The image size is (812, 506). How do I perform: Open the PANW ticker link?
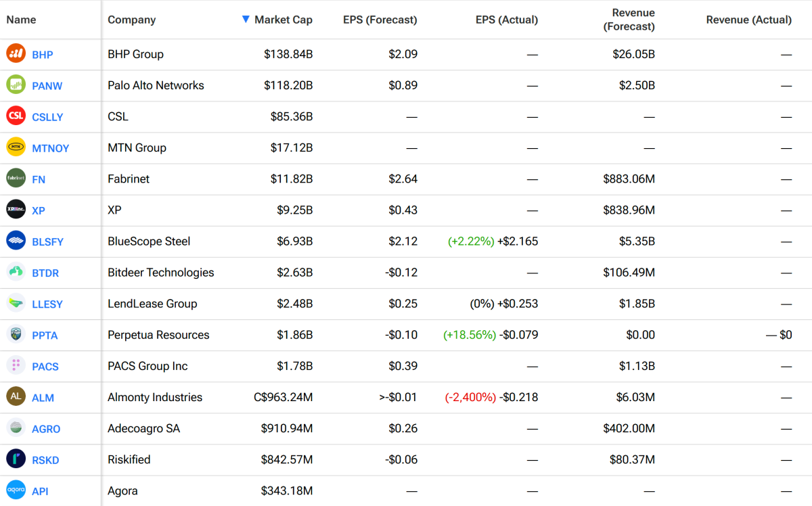click(47, 86)
